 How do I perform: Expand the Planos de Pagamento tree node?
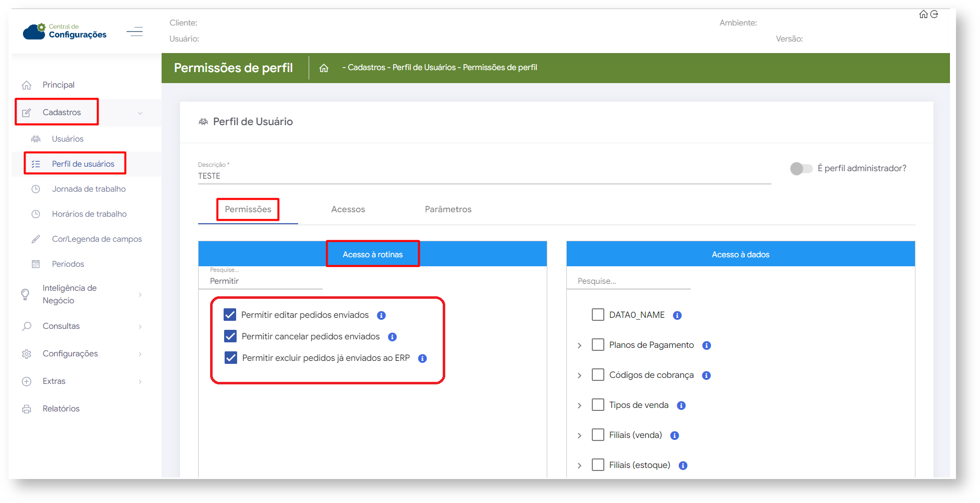click(579, 345)
